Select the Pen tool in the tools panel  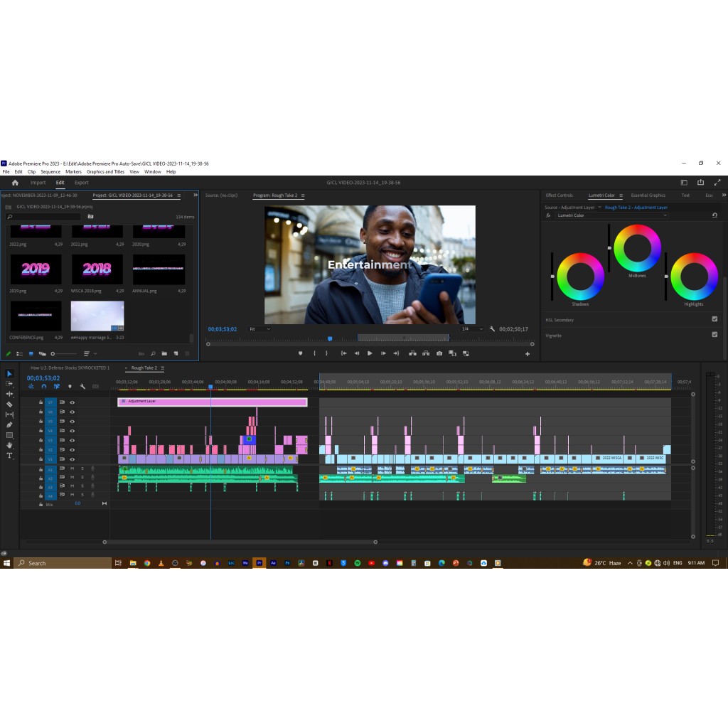point(10,424)
